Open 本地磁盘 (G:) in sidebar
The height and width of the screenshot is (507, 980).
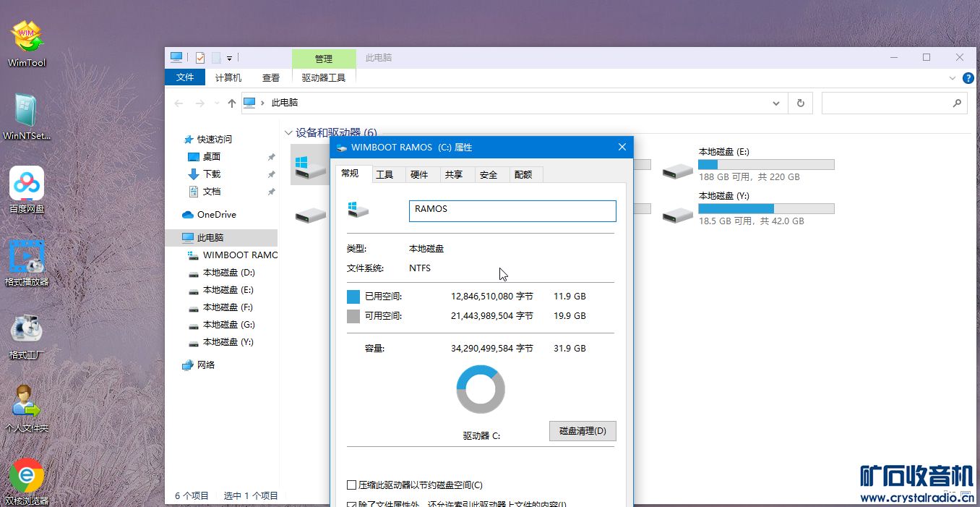click(x=228, y=325)
